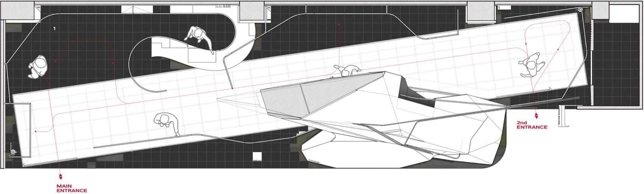Screen dimensions: 644x194
Task: Click the 2nd ENTRANCE red label
Action: (x=532, y=125)
